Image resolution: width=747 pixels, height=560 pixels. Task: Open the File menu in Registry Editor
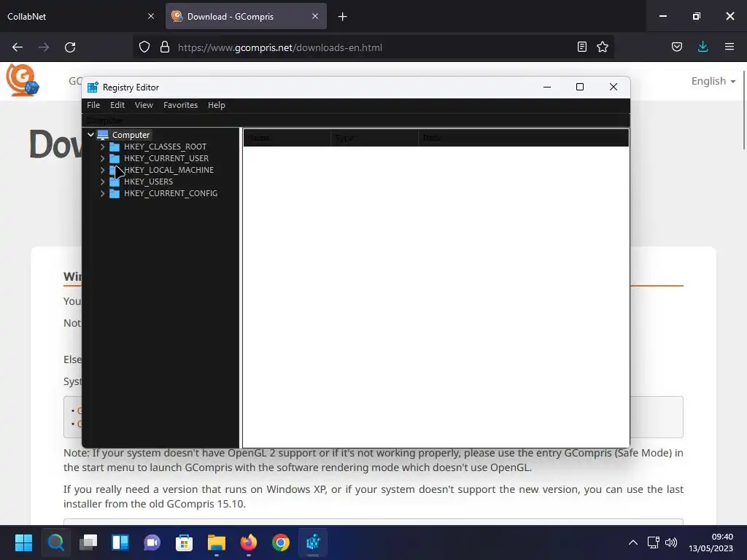[x=93, y=105]
